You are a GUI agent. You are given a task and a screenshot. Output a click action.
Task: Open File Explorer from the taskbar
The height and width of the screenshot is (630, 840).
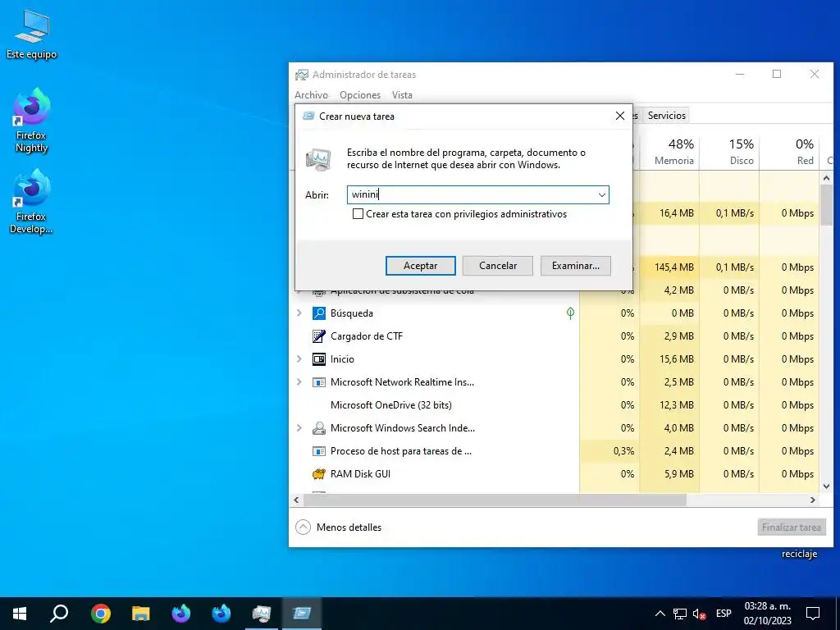pyautogui.click(x=141, y=614)
